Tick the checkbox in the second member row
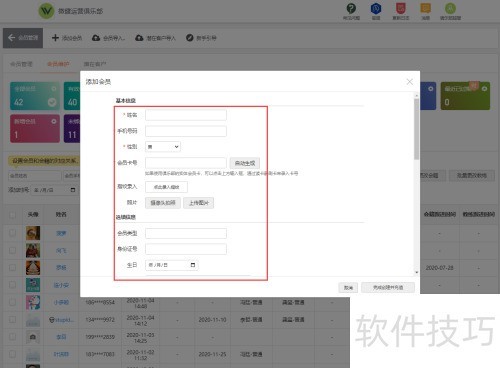The height and width of the screenshot is (368, 500). pos(12,250)
